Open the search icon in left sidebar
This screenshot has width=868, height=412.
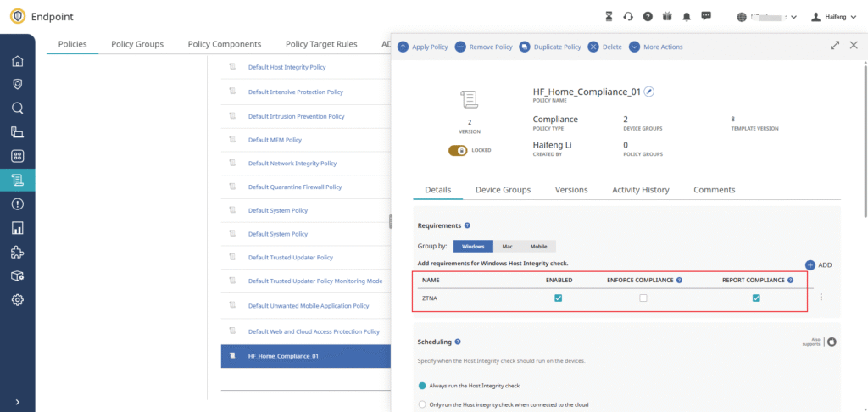pos(17,108)
